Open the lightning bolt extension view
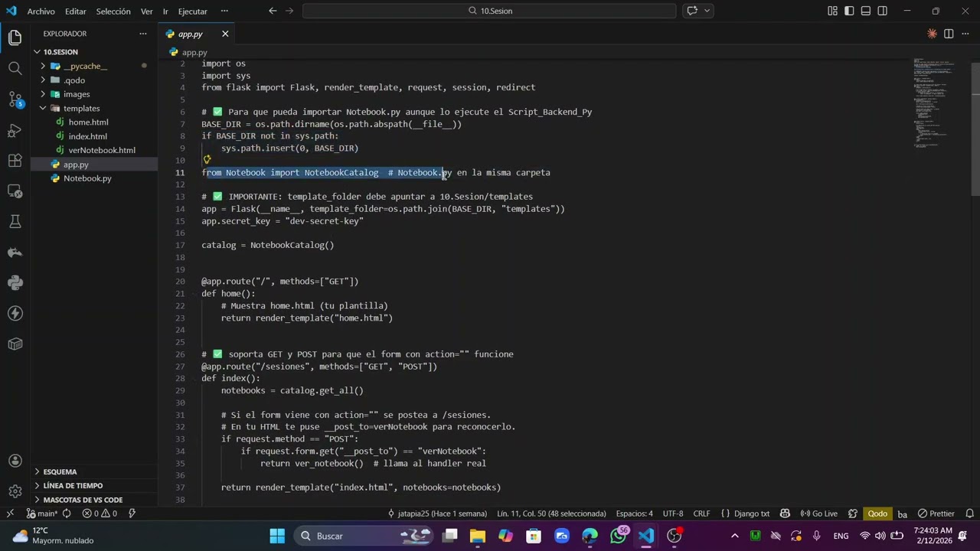Screen dimensions: 980x551 point(15,313)
